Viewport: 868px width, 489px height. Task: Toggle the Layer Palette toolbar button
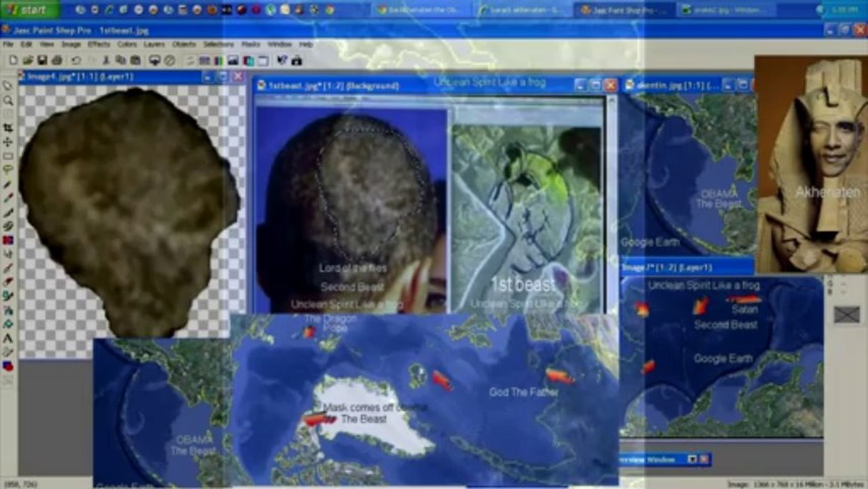click(247, 60)
